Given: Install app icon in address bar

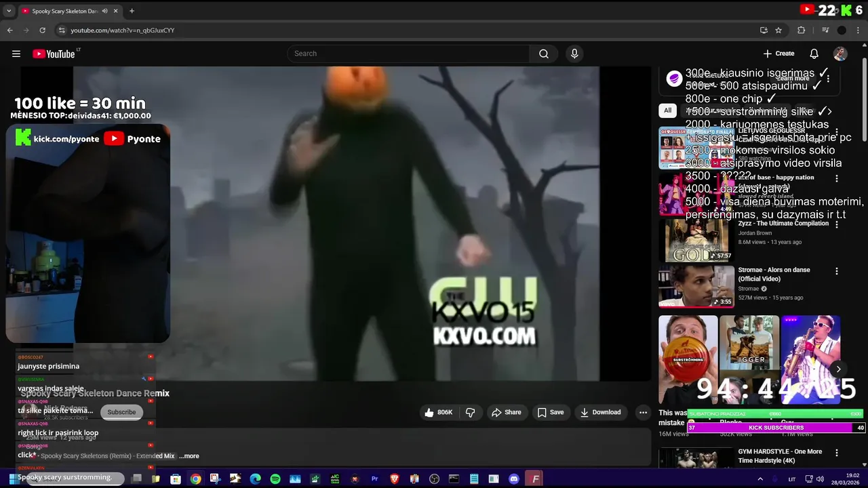Looking at the screenshot, I should pyautogui.click(x=764, y=30).
